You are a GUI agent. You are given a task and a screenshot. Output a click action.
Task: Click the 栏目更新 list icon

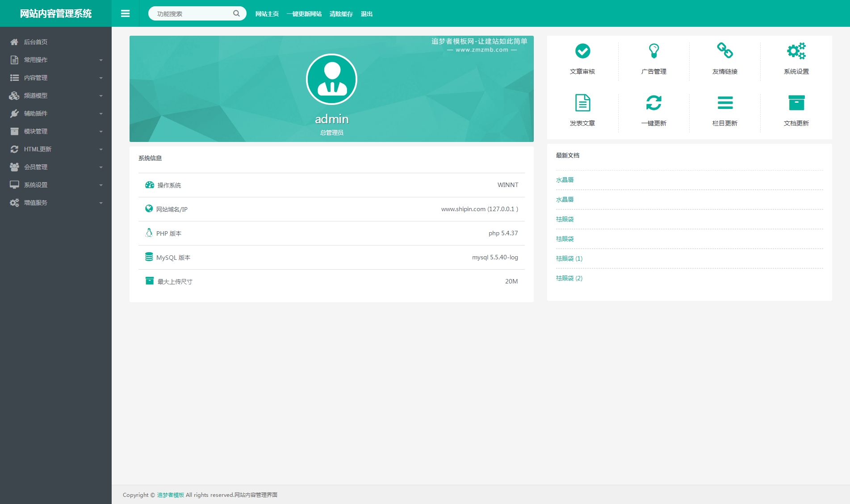[x=724, y=103]
